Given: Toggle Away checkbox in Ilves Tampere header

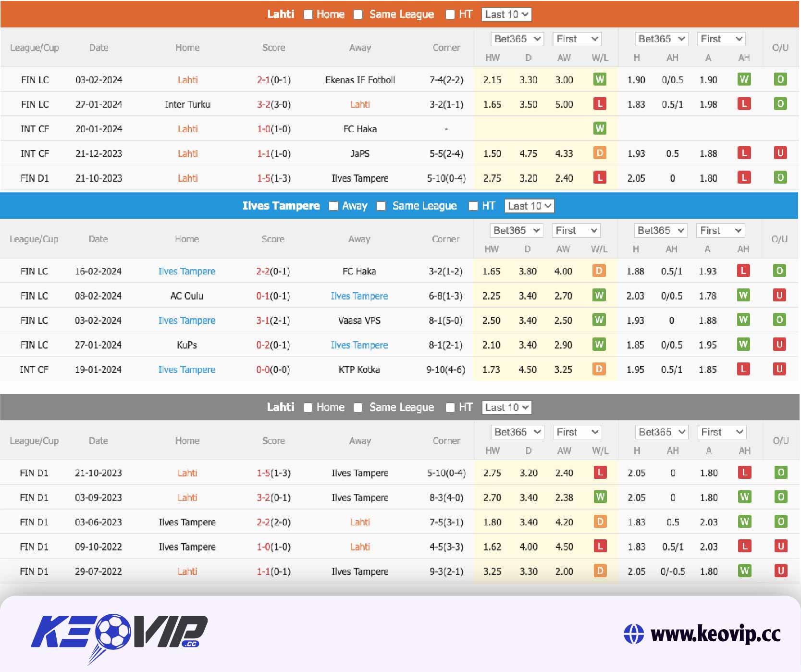Looking at the screenshot, I should click(333, 206).
